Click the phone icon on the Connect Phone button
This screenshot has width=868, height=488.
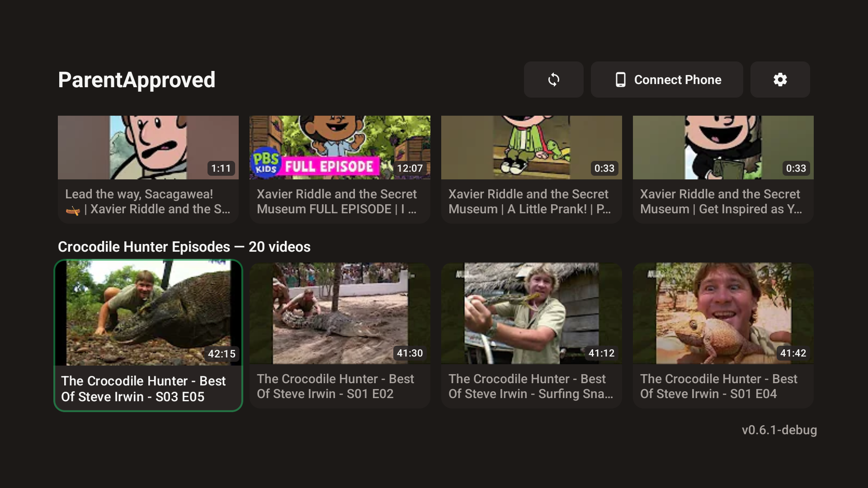(x=620, y=80)
